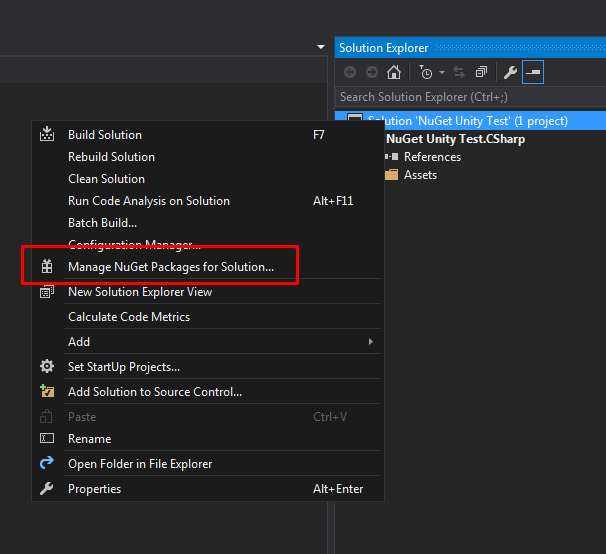Click the Add to Source Control icon
606x554 pixels.
(47, 391)
